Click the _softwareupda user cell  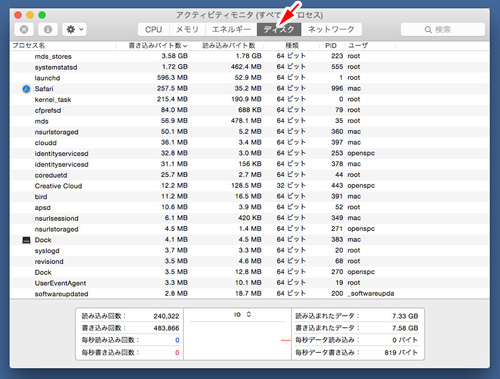click(x=371, y=293)
